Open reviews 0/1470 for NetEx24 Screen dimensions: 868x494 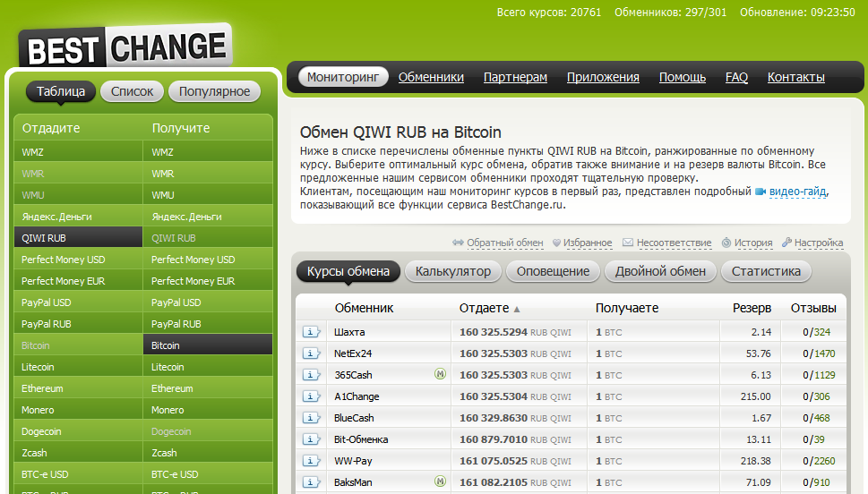click(820, 353)
